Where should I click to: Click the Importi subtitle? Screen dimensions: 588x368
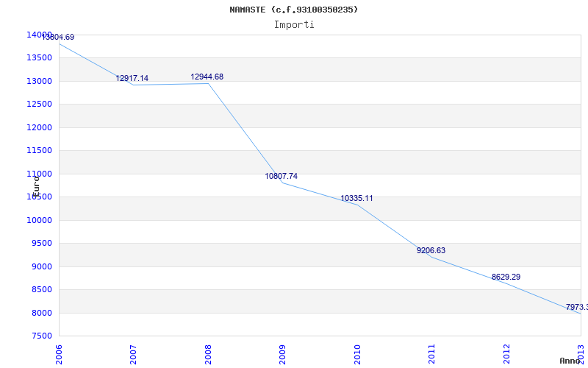click(294, 25)
